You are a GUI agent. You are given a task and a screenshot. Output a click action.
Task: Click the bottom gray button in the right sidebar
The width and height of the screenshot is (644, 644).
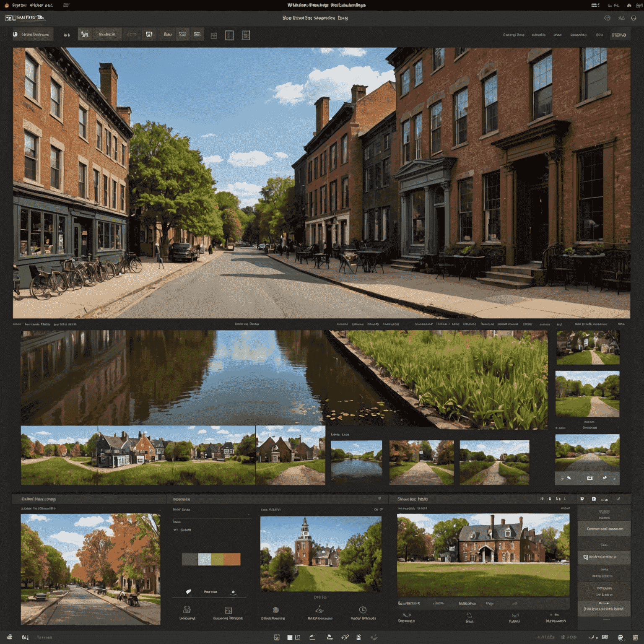coord(604,609)
